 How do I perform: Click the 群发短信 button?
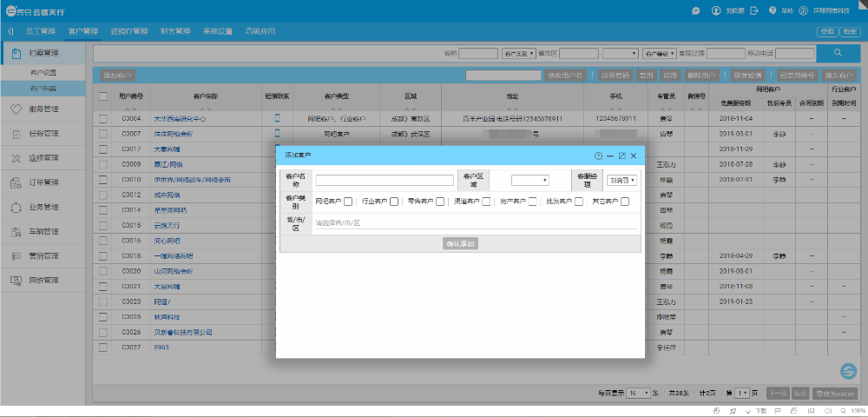747,76
